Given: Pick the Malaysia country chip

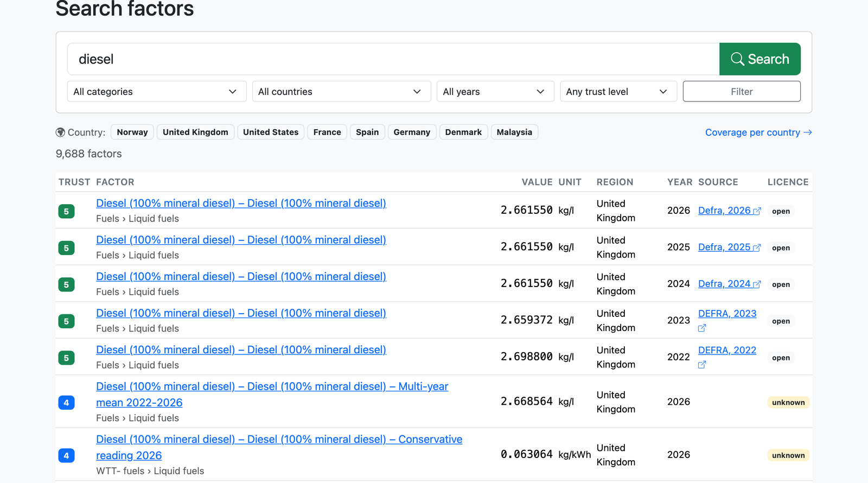Looking at the screenshot, I should click(x=514, y=132).
